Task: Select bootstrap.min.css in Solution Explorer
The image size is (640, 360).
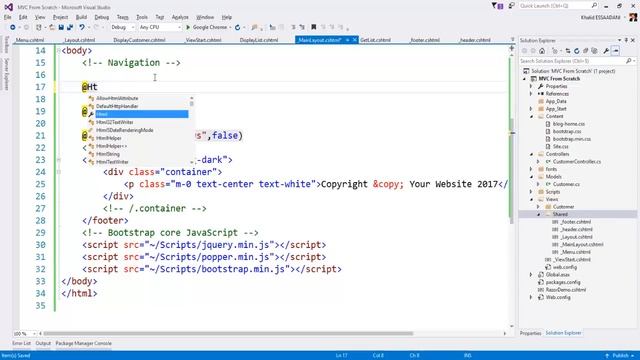Action: [x=571, y=139]
